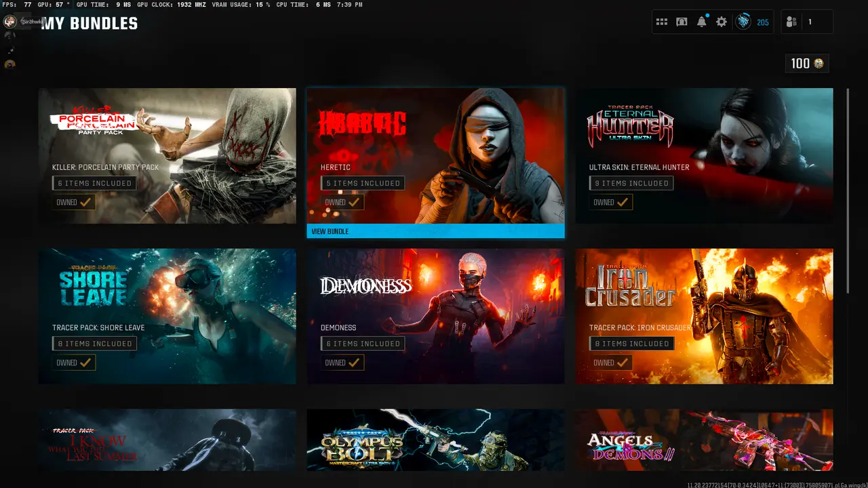Click the "Heretic" title text
The image size is (868, 488).
pos(334,167)
